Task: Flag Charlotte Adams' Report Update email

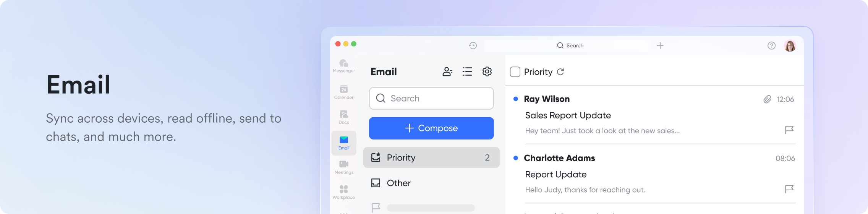Action: [x=789, y=189]
